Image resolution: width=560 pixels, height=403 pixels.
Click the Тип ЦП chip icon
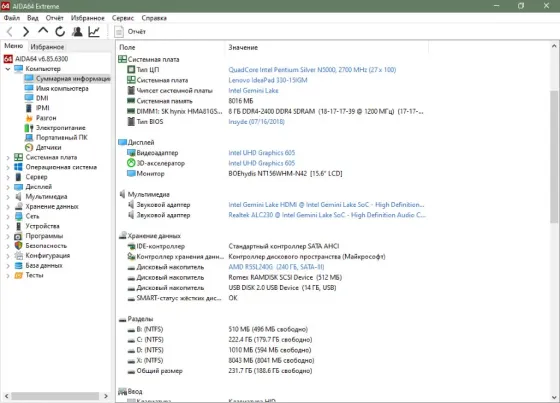click(x=131, y=70)
